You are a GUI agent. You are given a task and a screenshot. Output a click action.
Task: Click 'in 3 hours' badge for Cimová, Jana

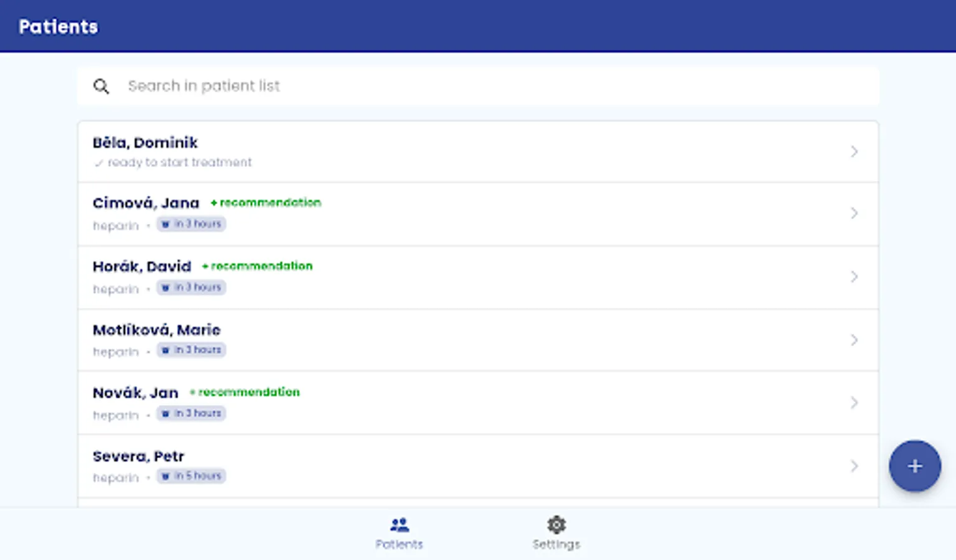[191, 224]
